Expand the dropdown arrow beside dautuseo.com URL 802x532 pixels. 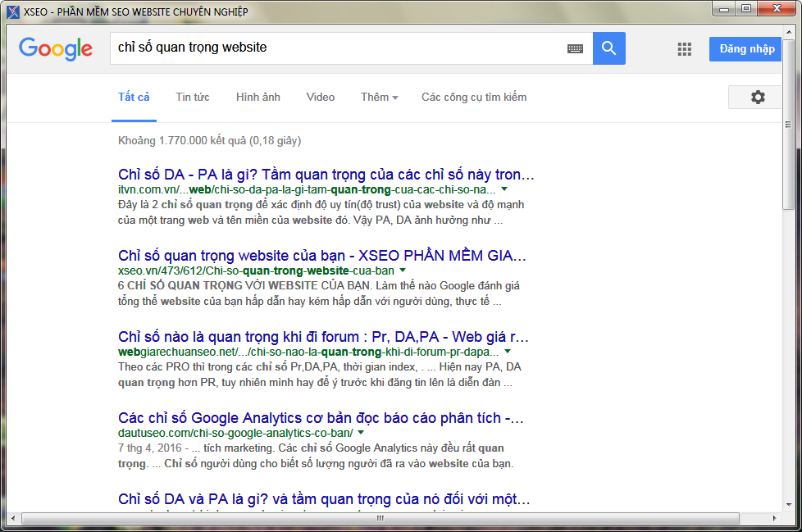point(361,433)
